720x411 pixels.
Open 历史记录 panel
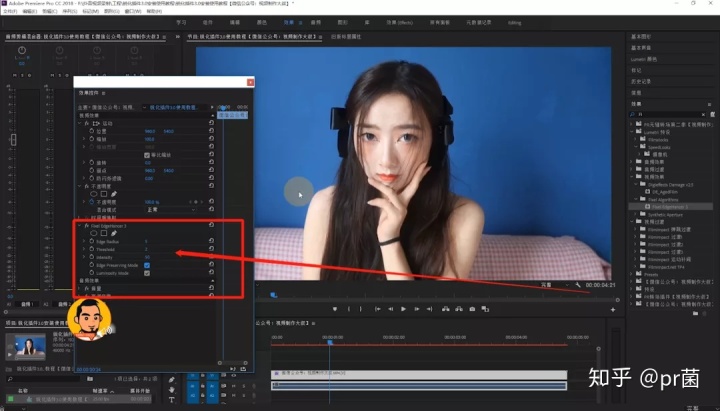[x=641, y=81]
